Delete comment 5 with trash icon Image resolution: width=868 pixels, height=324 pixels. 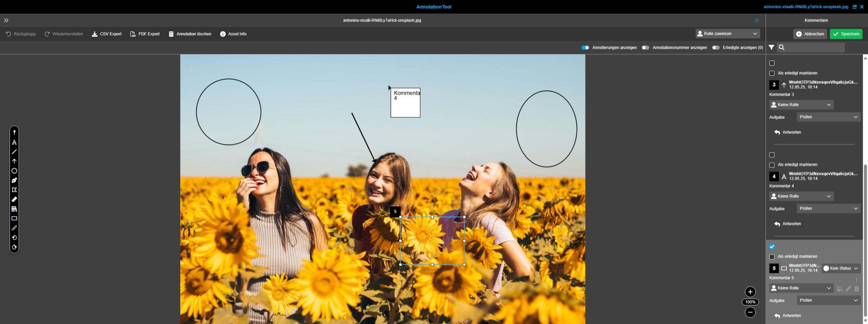click(x=857, y=289)
